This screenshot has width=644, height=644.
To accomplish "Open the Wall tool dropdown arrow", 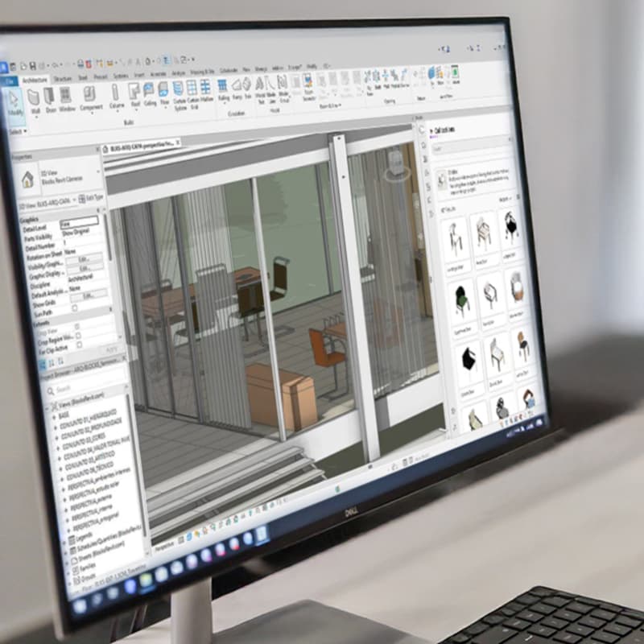I will pyautogui.click(x=36, y=117).
